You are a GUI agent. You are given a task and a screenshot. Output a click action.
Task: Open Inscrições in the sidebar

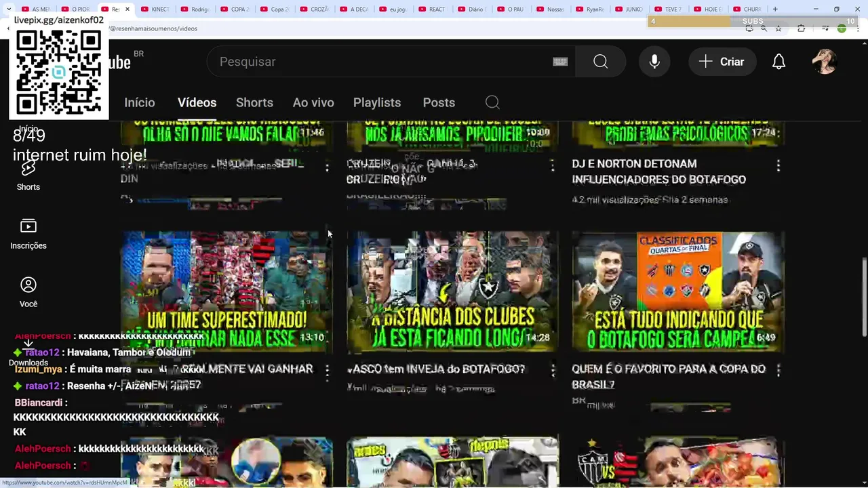28,235
